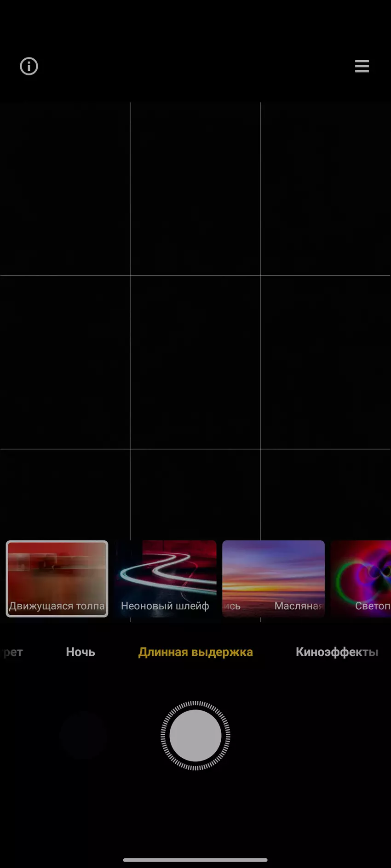Focus on the top-right viewfinder grid cell
The image size is (391, 868).
point(326,189)
